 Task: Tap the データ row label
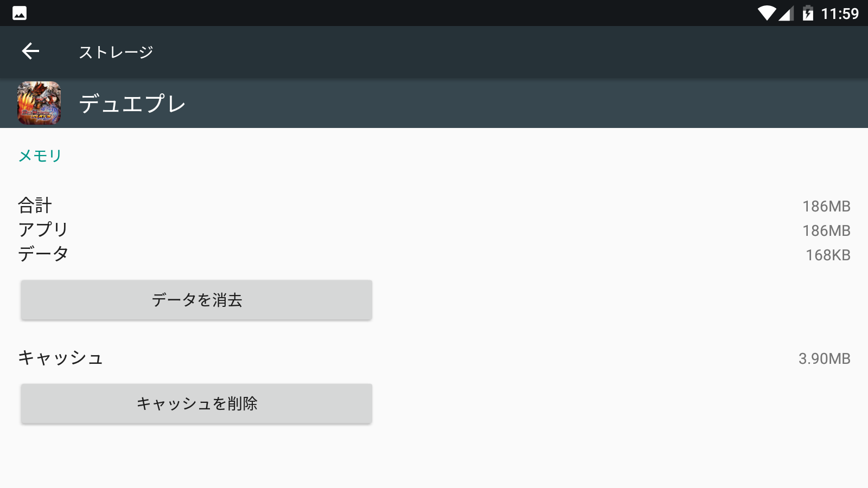pyautogui.click(x=43, y=254)
